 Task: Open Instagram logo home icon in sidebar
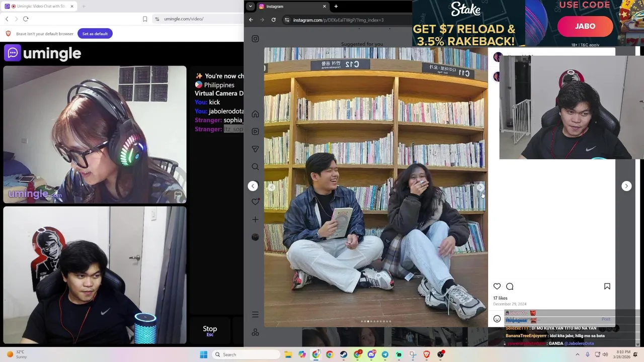(255, 39)
